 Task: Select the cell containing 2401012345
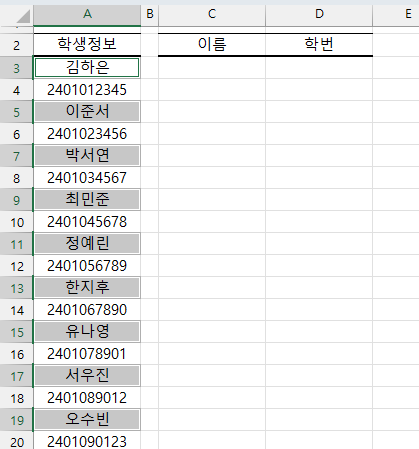pyautogui.click(x=87, y=90)
